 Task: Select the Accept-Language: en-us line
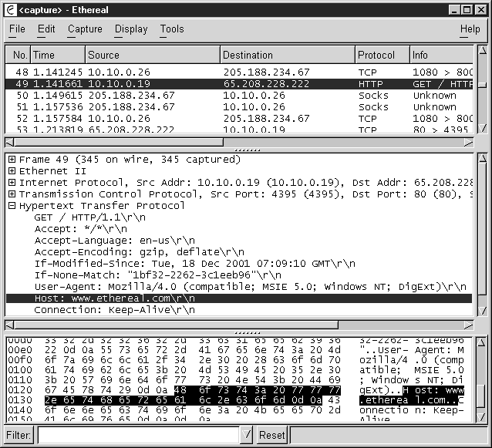click(115, 241)
